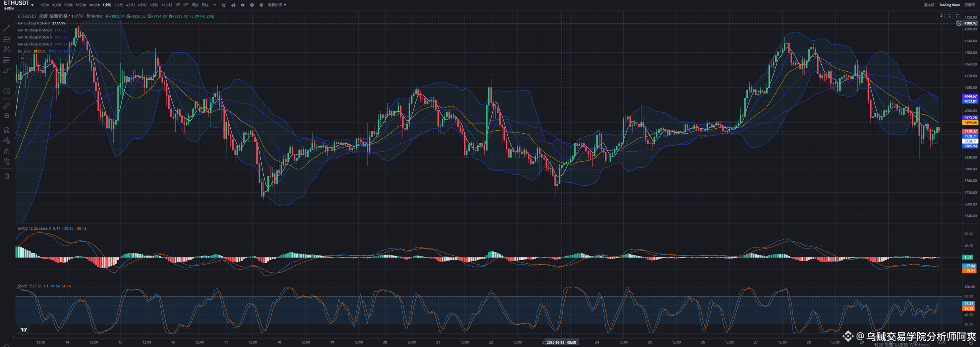Click the TradingView logo
Image resolution: width=980 pixels, height=347 pixels.
(24, 330)
